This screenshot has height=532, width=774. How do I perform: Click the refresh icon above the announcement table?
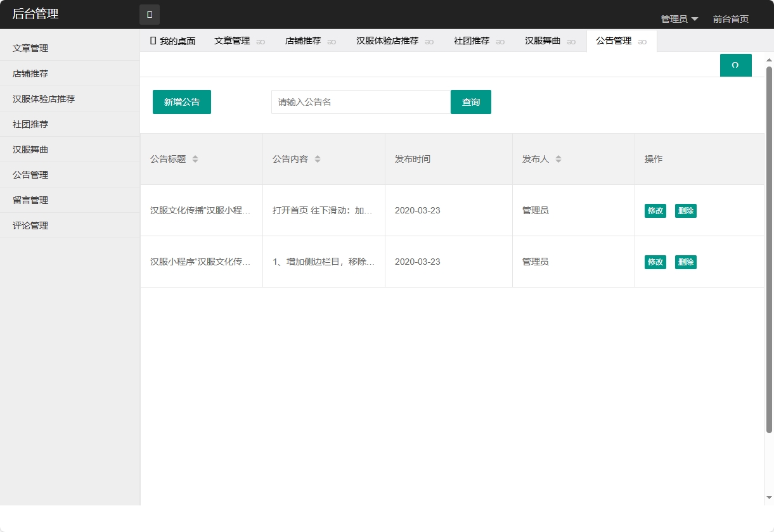[x=735, y=65]
